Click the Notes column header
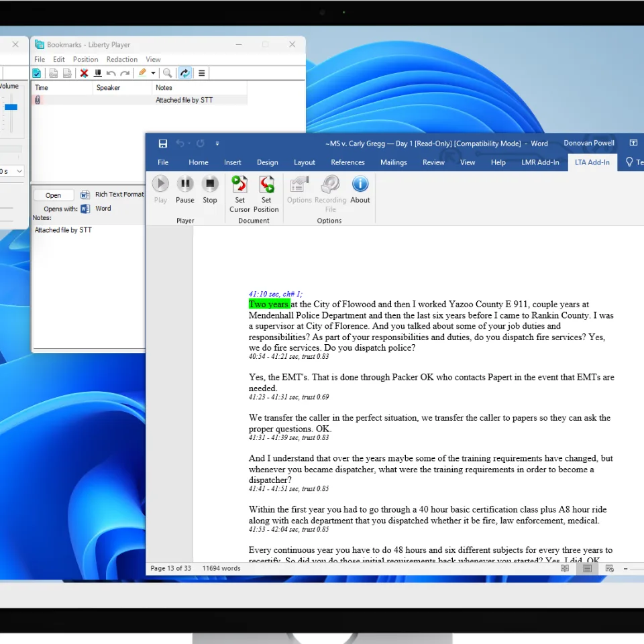Viewport: 644px width, 644px height. tap(200, 87)
